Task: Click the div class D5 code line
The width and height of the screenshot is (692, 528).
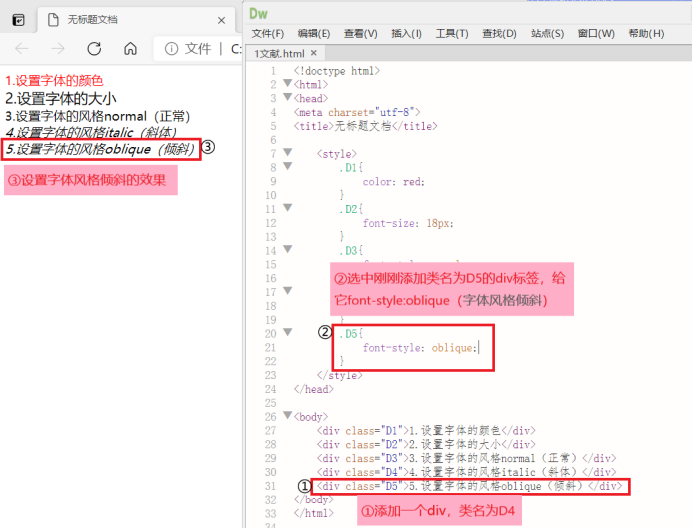Action: click(x=470, y=486)
